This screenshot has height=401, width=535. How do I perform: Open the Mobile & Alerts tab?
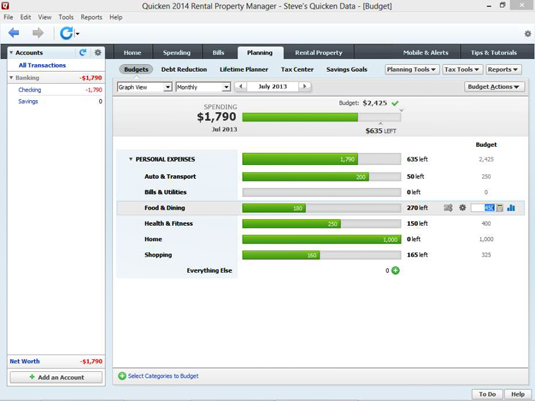pos(425,53)
